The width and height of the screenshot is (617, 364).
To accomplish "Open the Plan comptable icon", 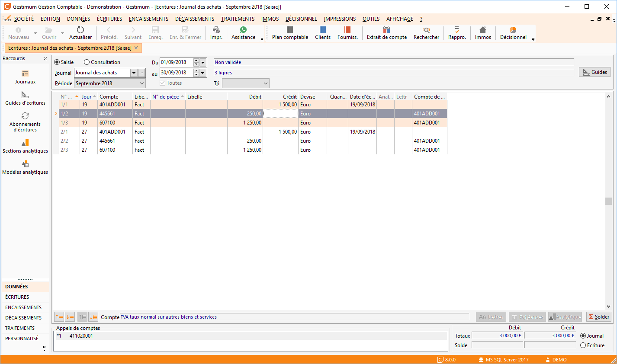I will (x=290, y=30).
